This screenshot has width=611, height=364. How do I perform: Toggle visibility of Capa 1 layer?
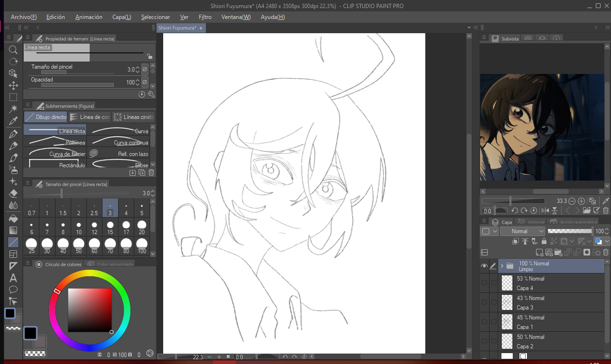tap(484, 322)
